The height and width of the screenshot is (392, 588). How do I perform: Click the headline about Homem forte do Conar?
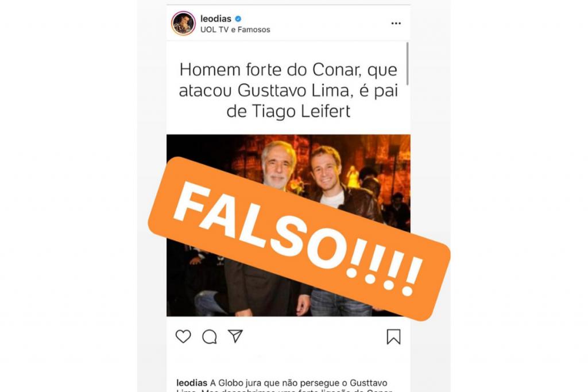point(288,90)
